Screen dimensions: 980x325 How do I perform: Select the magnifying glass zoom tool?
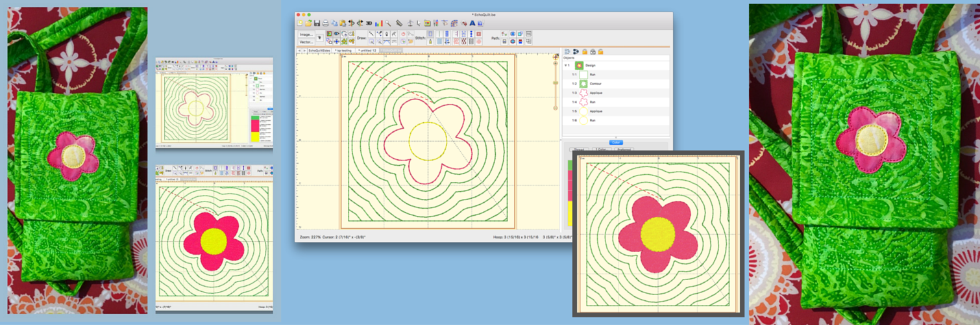(x=388, y=23)
